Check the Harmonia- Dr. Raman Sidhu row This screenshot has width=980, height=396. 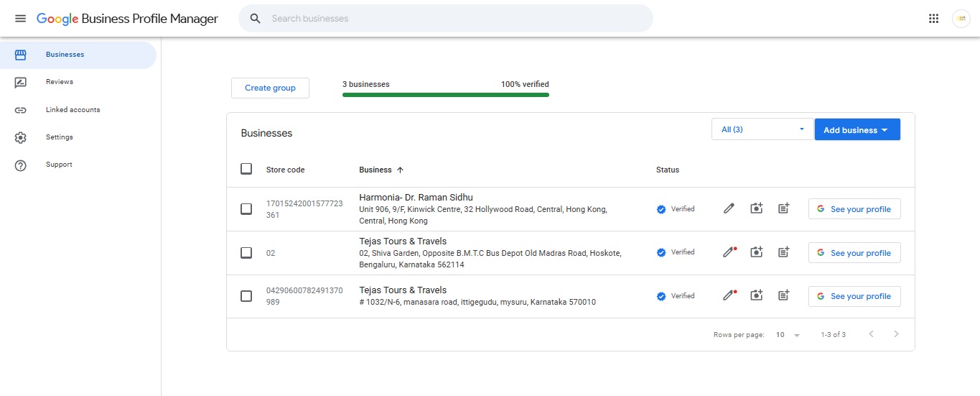[246, 209]
